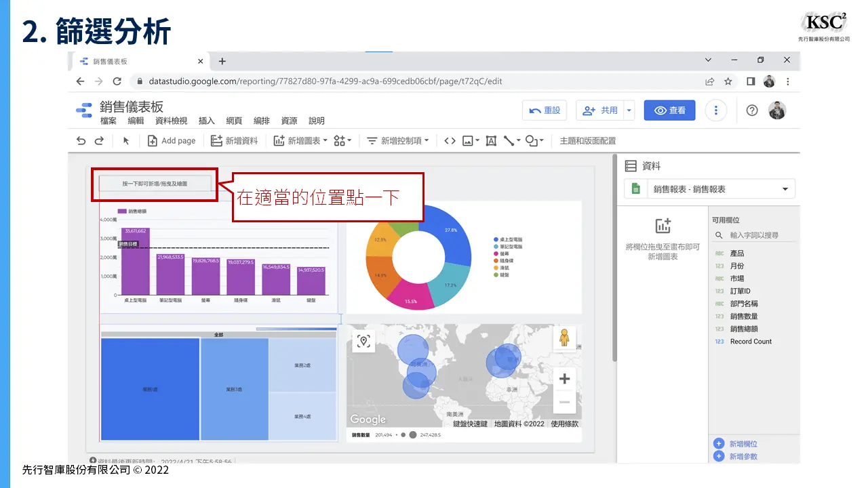This screenshot has height=488, width=868.
Task: Click 新增資料 to add data
Action: coord(234,141)
